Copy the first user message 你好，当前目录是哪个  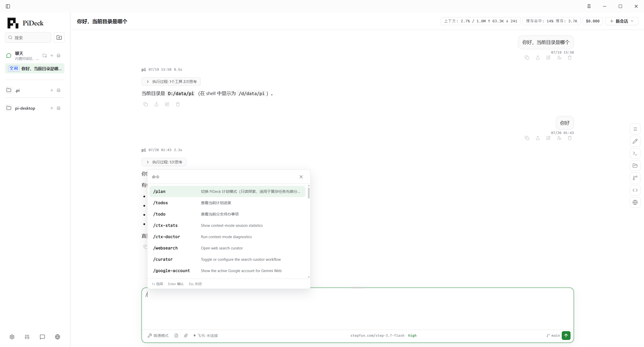527,58
